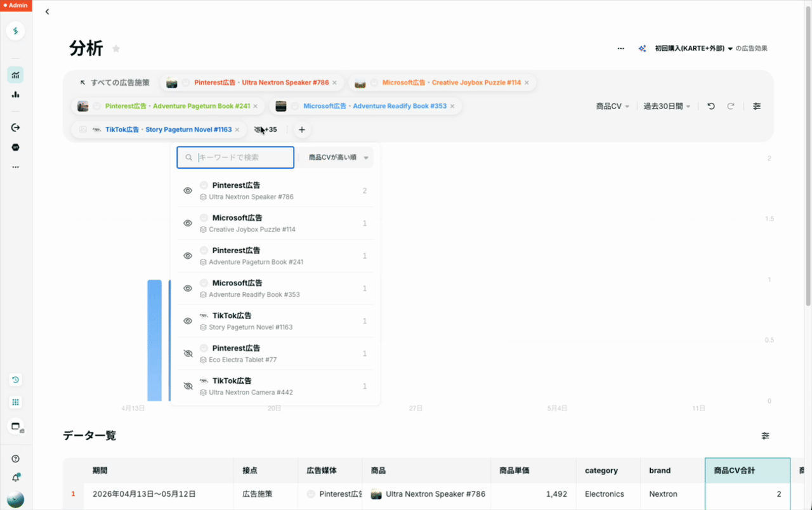Viewport: 812px width, 510px height.
Task: Remove Microsoft Adventure Readify Book #353 chip
Action: tap(452, 106)
